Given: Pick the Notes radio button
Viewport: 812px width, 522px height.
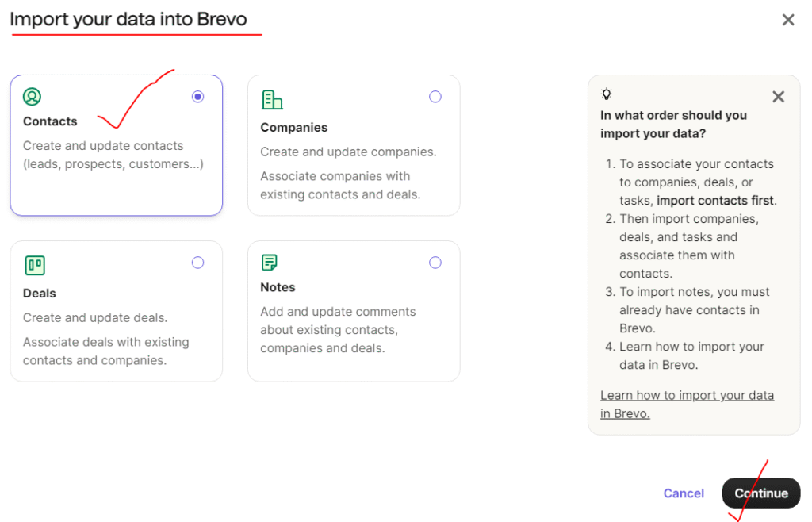Looking at the screenshot, I should 435,263.
